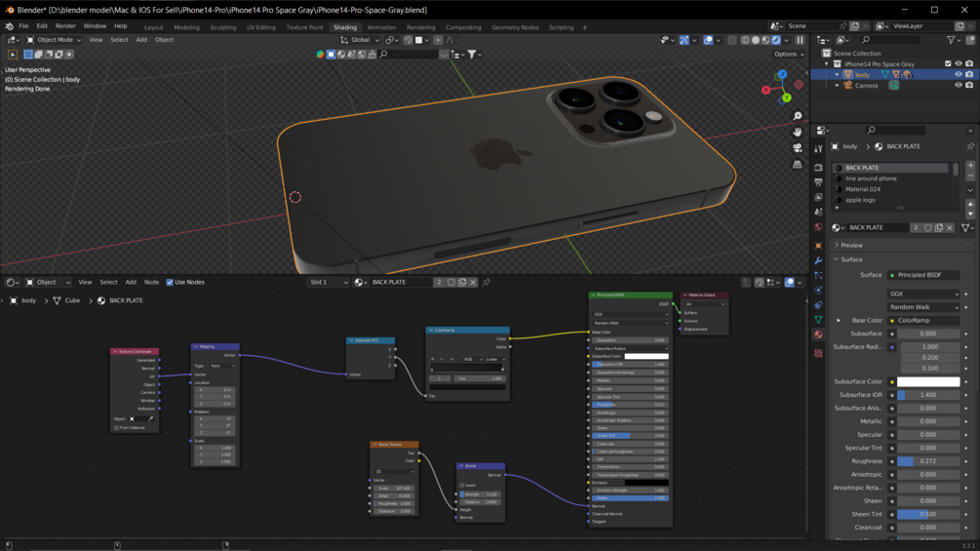The width and height of the screenshot is (980, 551).
Task: Open Random Walk subsurface method dropdown
Action: (923, 307)
